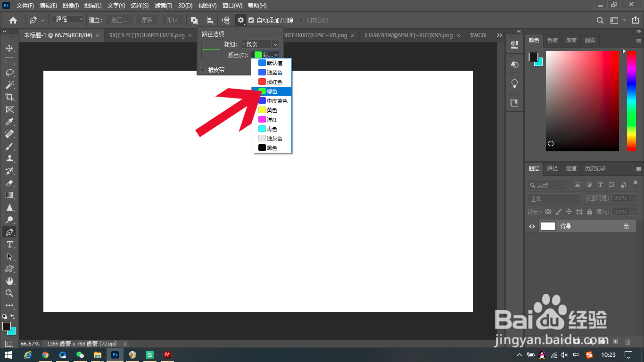
Task: Toggle lock position icon in Layers
Action: (569, 212)
